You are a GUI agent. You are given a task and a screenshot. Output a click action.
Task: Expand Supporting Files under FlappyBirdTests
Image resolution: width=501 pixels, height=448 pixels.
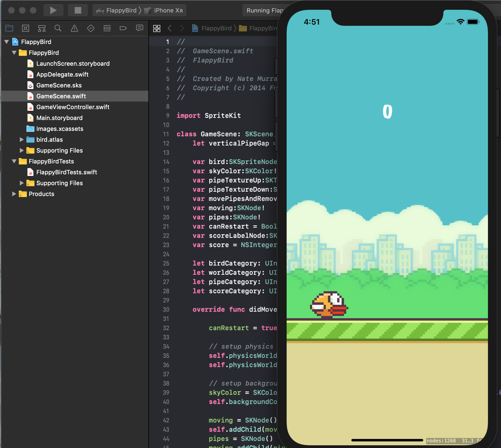coord(22,183)
